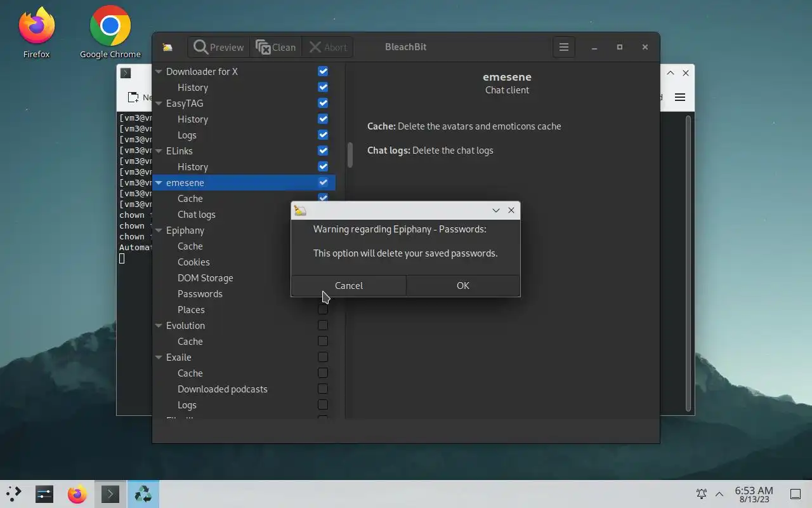Open the terminal window's hamburger menu
Viewport: 812px width, 508px height.
click(680, 97)
